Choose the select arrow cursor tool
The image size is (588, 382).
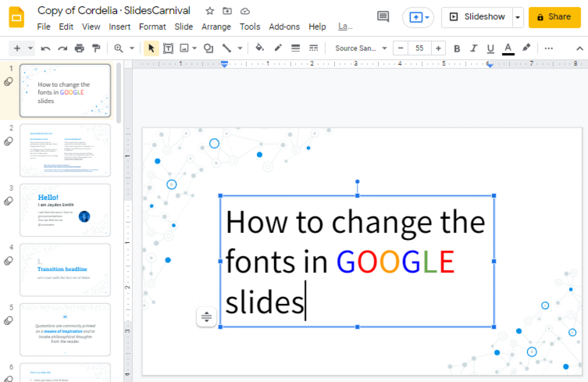(151, 48)
